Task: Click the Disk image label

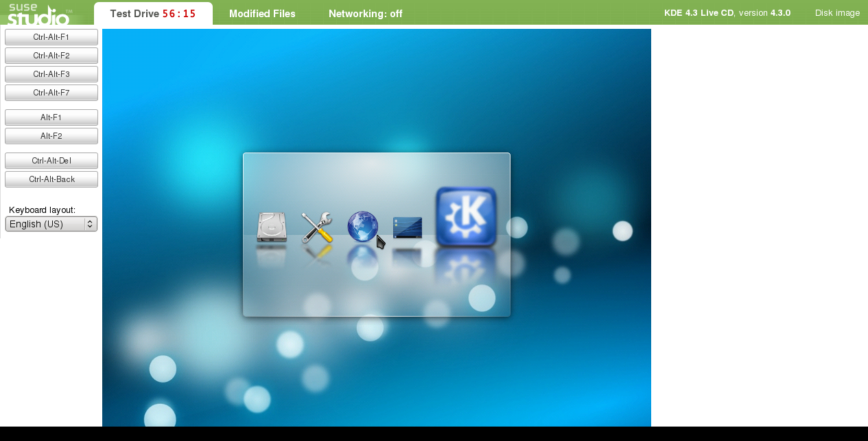Action: pos(837,13)
